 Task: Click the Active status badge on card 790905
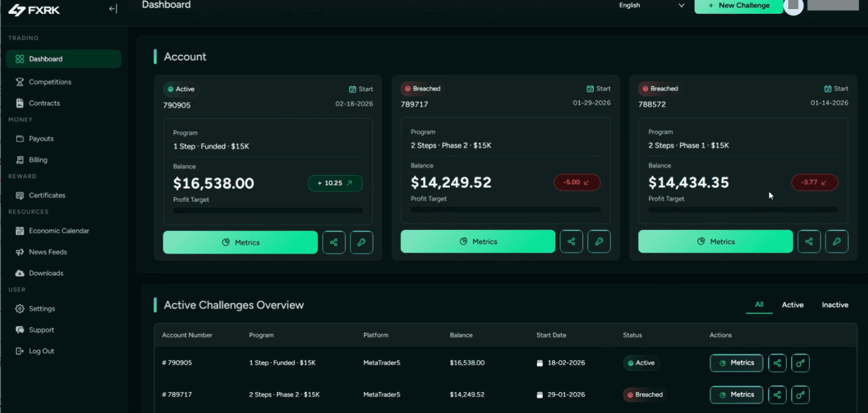tap(181, 89)
